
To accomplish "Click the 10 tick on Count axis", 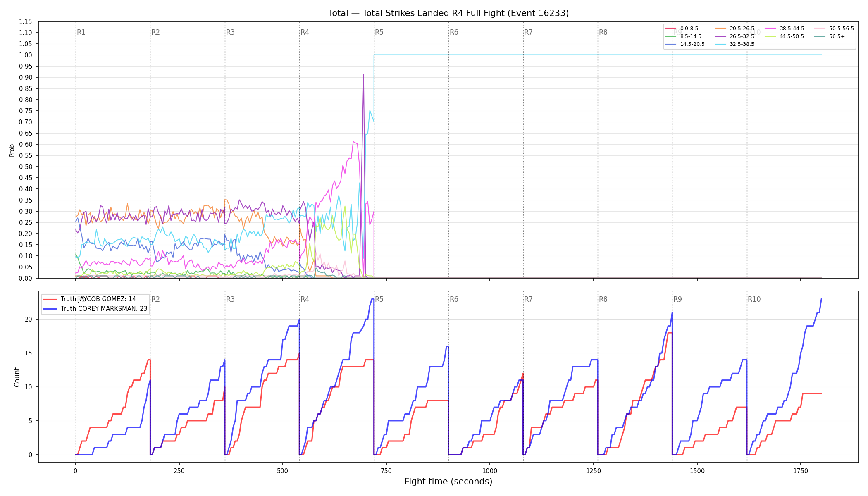I will click(29, 387).
